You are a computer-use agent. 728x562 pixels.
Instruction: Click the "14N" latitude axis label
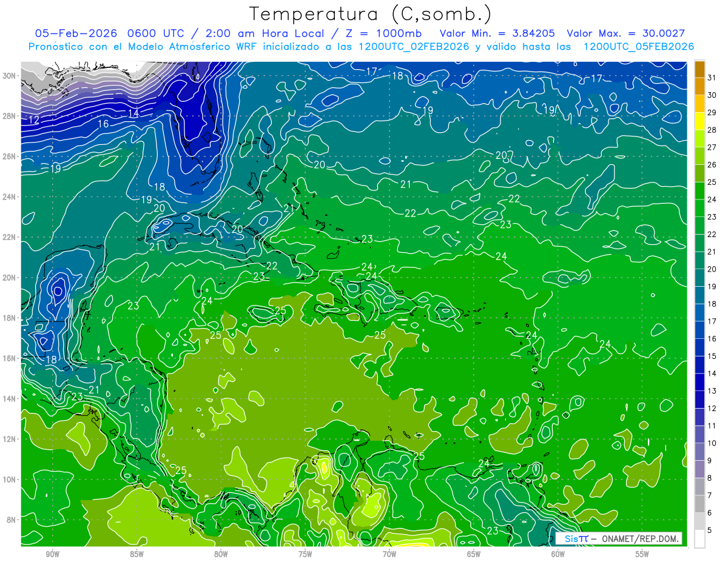(10, 399)
